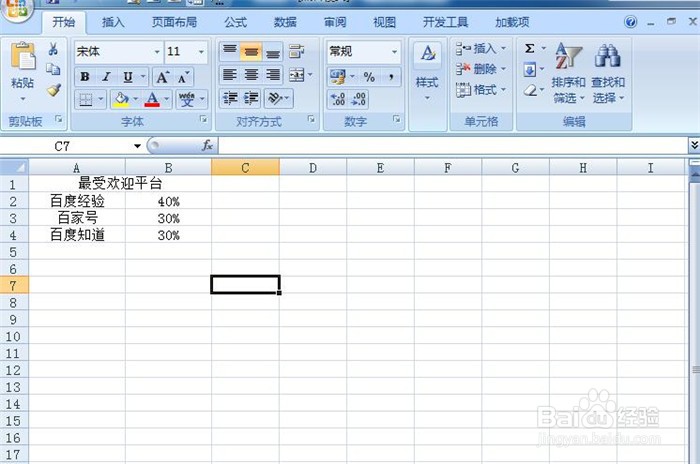Decrease font size with small A
Screen dimensions: 700x464
point(183,78)
